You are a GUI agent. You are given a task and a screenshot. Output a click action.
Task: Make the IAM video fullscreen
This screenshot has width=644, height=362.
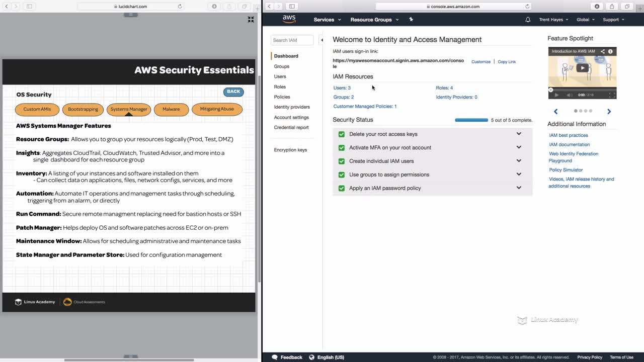tap(612, 95)
